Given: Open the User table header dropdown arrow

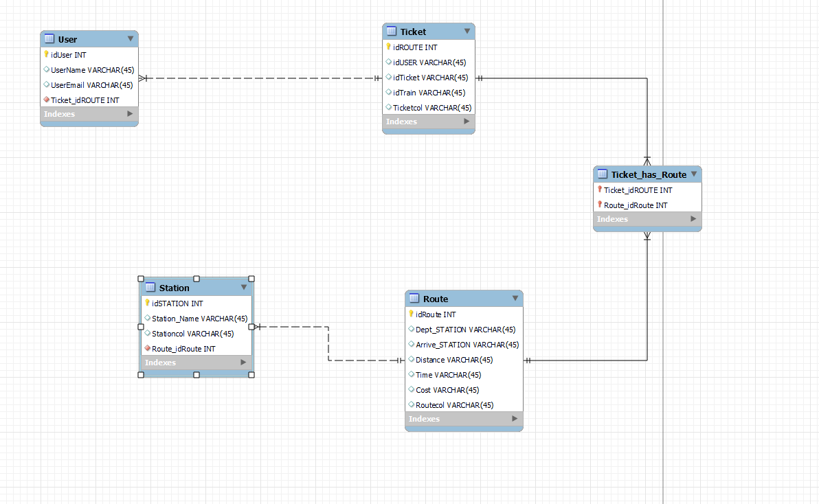Looking at the screenshot, I should click(x=131, y=39).
